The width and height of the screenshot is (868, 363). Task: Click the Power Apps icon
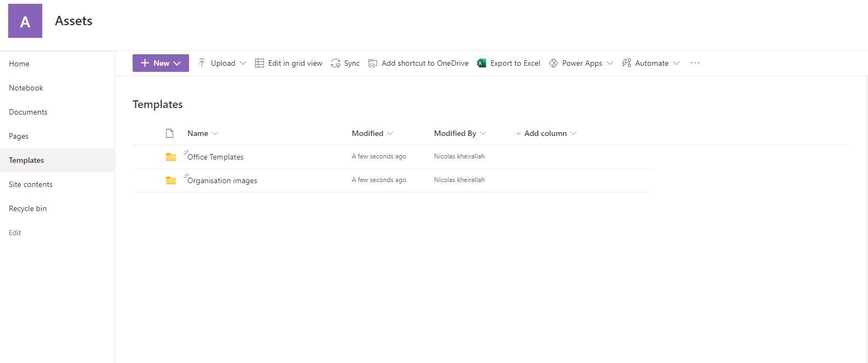tap(553, 63)
